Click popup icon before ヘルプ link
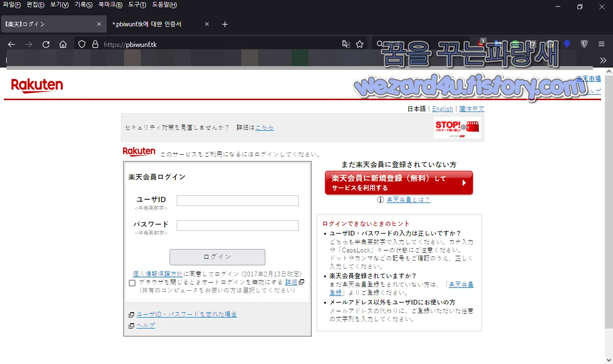The image size is (613, 364). [x=131, y=326]
